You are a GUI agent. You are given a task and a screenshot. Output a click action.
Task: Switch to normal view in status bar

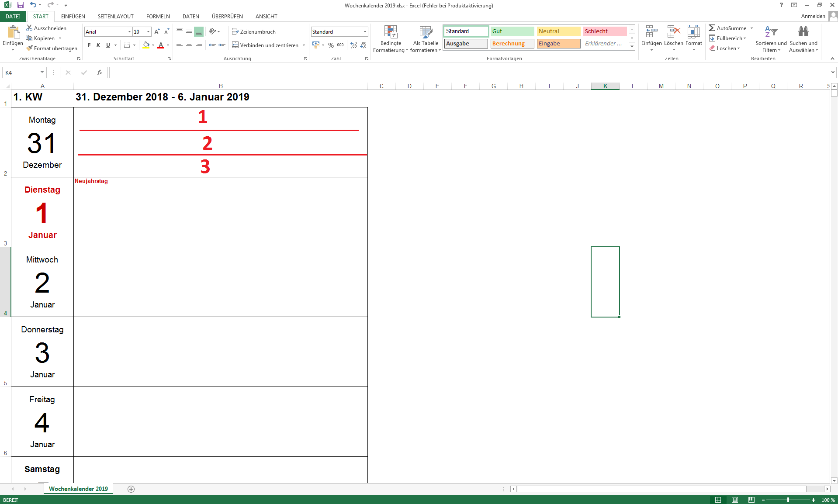(718, 500)
